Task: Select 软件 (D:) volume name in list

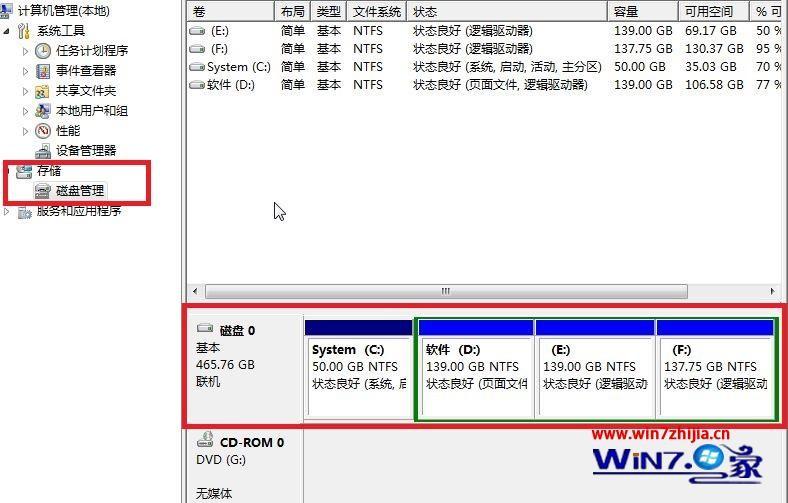Action: [x=231, y=85]
